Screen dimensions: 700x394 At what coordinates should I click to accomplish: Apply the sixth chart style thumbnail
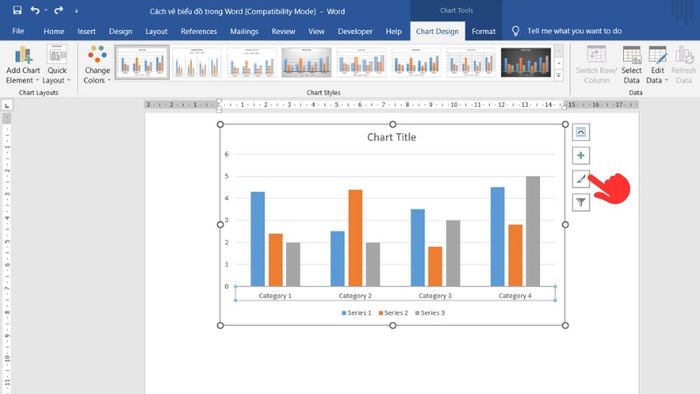point(416,62)
